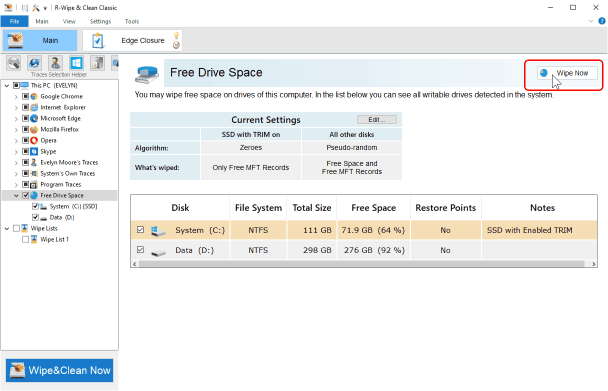Viewport: 608px width, 391px height.
Task: Click the large Free Drive Space header icon
Action: [x=147, y=74]
